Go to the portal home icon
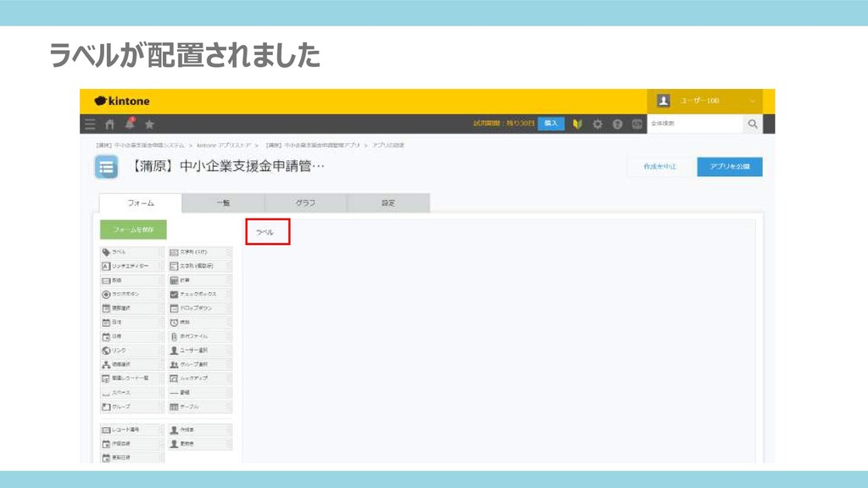This screenshot has height=488, width=868. (109, 124)
